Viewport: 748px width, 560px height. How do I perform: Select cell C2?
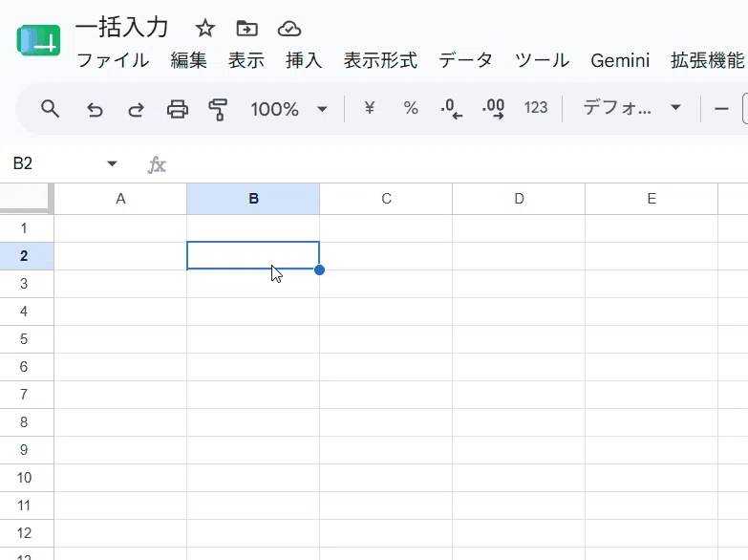pos(386,256)
